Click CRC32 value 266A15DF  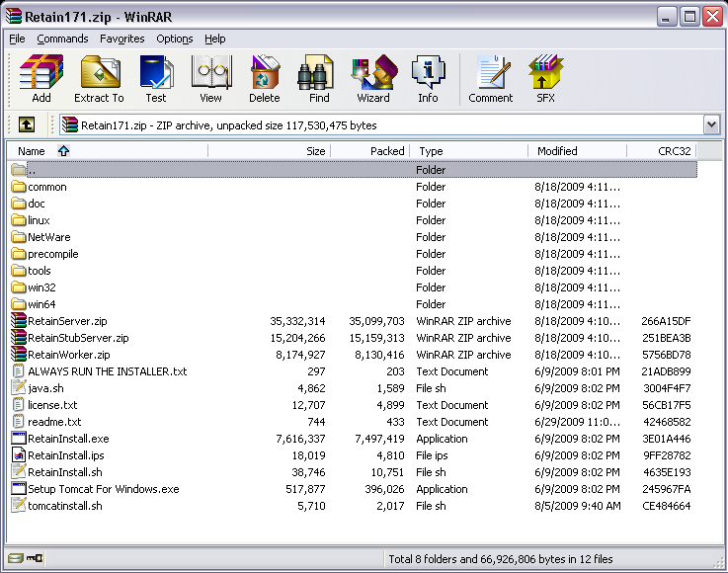click(x=666, y=321)
